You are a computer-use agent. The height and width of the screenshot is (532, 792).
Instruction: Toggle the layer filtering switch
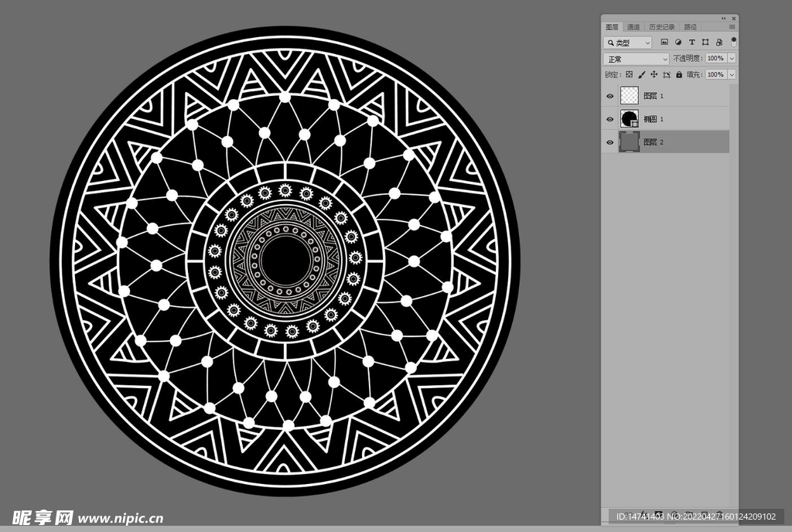(x=733, y=41)
